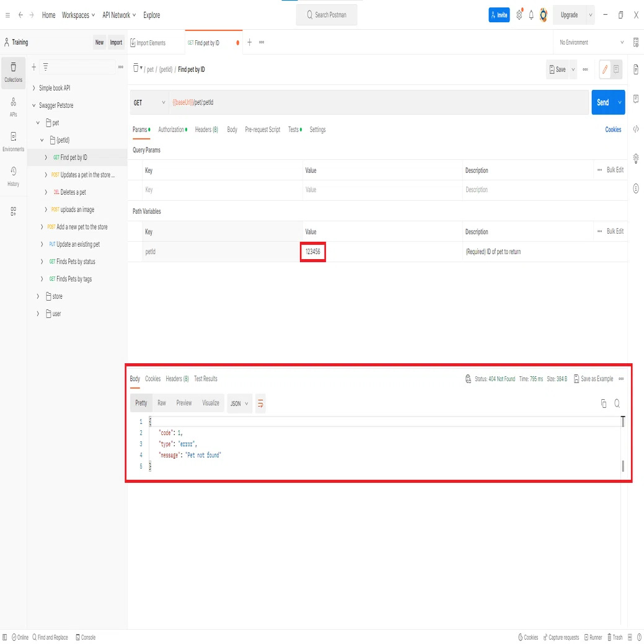Screen dimensions: 644x644
Task: Collapse the pet folder
Action: coord(38,123)
